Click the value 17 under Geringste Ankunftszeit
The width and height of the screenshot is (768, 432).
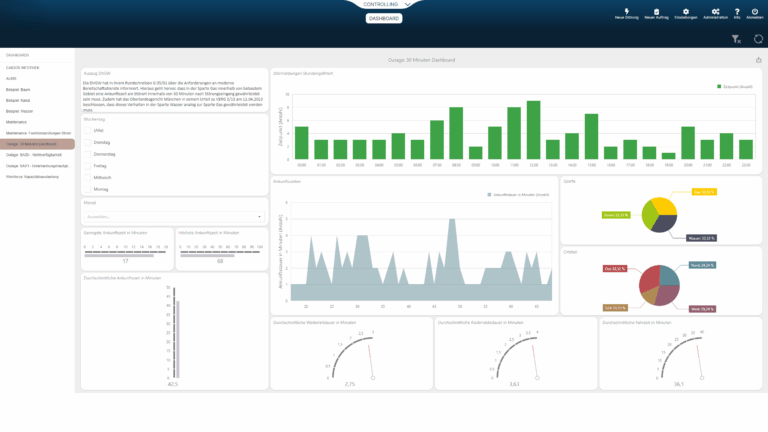coord(125,262)
